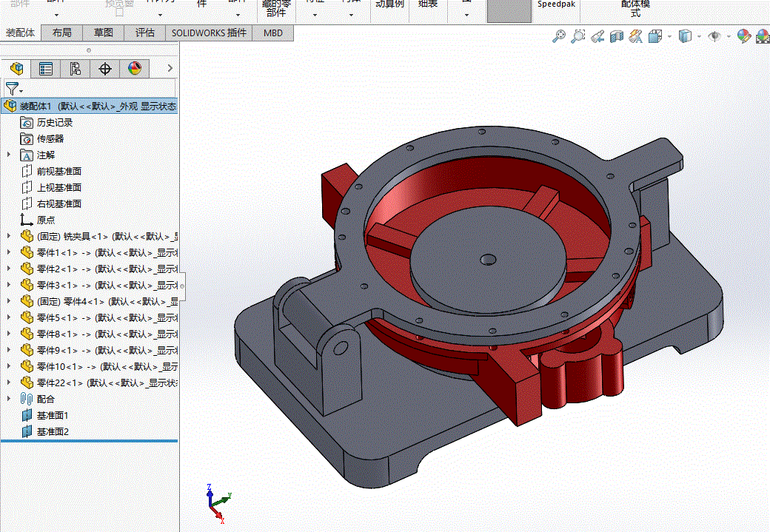Expand the 零件1<1> component node

pos(9,252)
